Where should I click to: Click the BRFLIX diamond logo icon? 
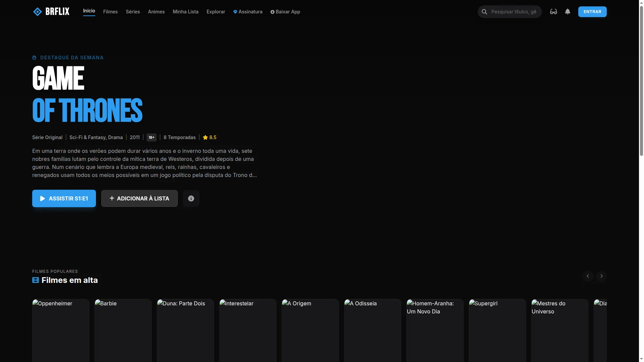pyautogui.click(x=38, y=12)
